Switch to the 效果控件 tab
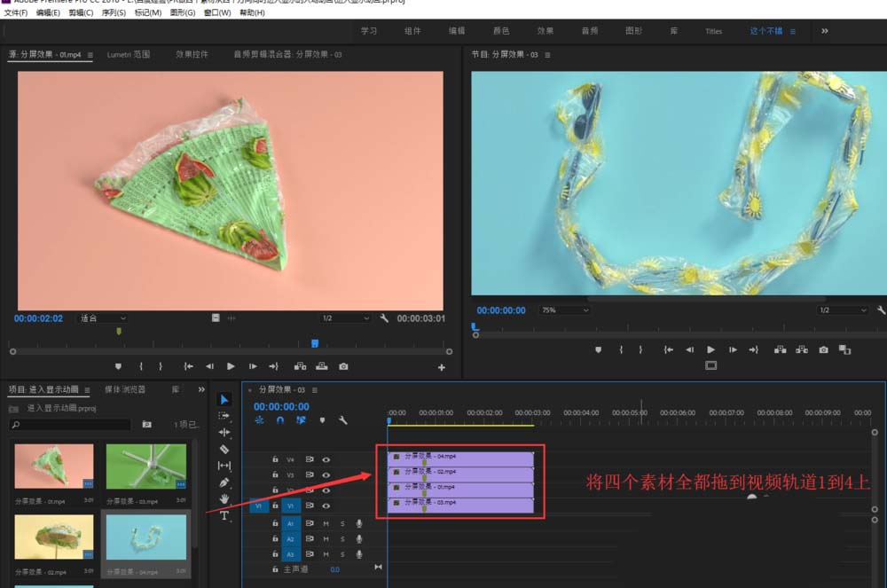Image resolution: width=887 pixels, height=588 pixels. click(x=192, y=54)
